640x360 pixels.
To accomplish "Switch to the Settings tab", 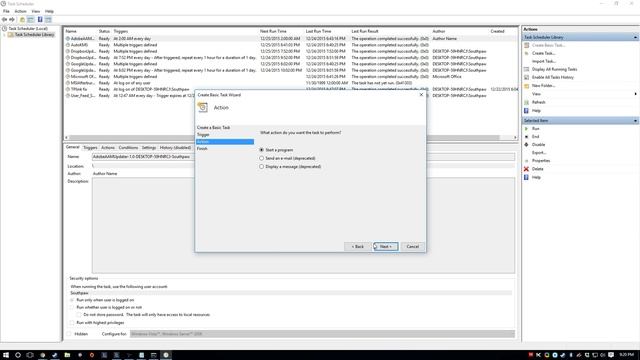I will point(149,148).
